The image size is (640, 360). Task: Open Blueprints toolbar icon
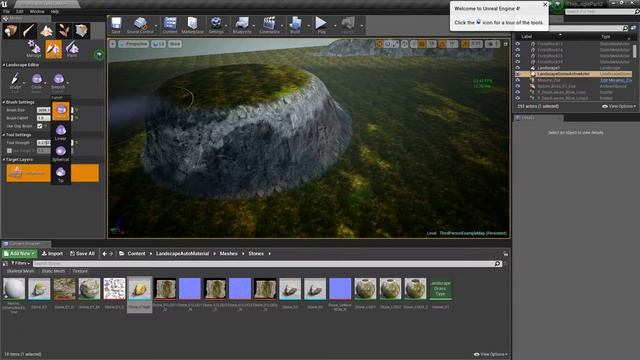coord(242,25)
